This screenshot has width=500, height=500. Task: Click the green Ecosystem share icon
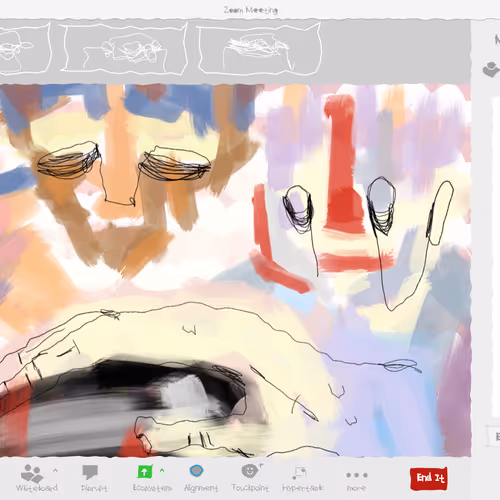click(145, 471)
